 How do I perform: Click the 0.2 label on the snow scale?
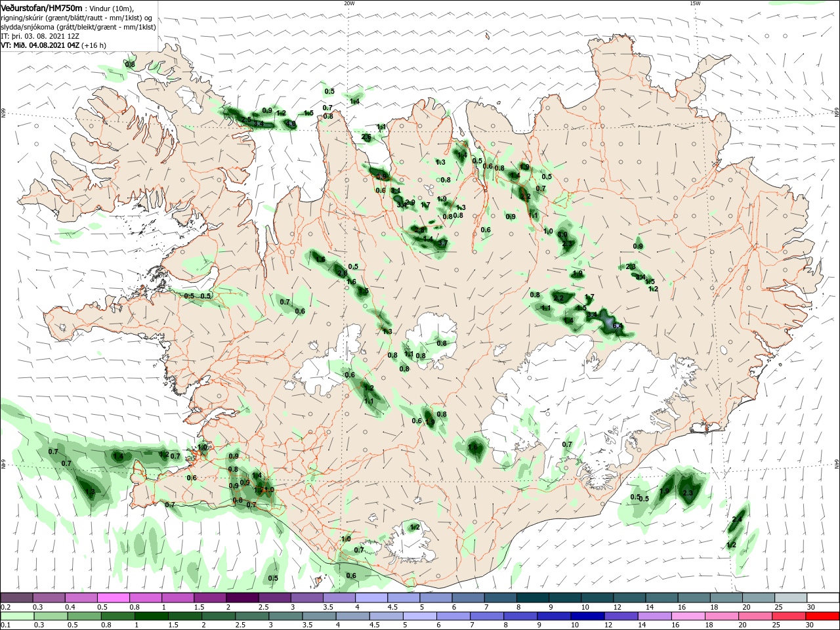coord(5,608)
